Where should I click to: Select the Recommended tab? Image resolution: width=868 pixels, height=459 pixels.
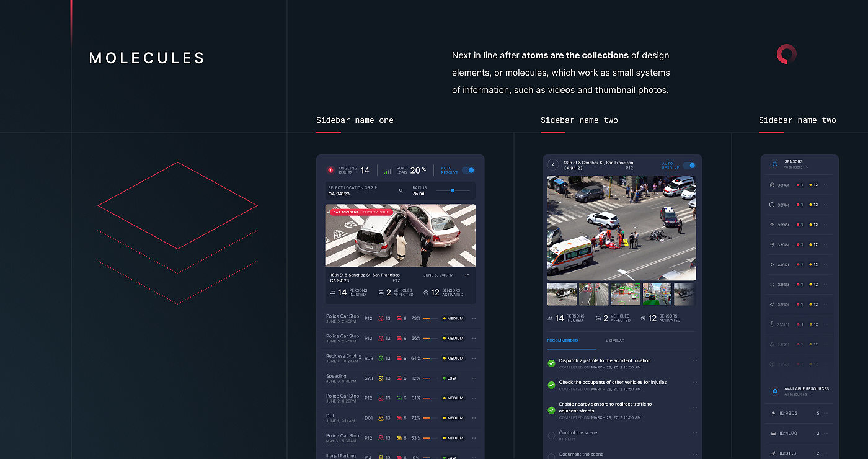[x=562, y=341]
